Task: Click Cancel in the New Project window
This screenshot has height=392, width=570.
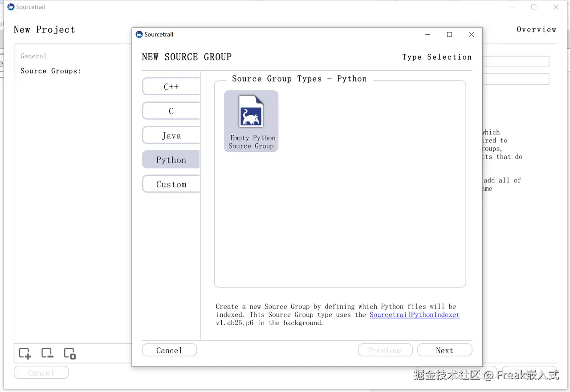Action: pos(41,372)
